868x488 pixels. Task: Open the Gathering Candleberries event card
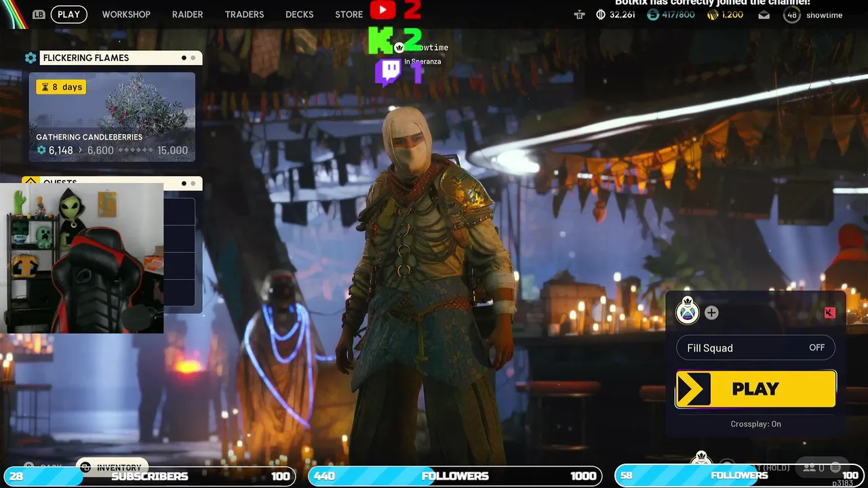pyautogui.click(x=112, y=117)
